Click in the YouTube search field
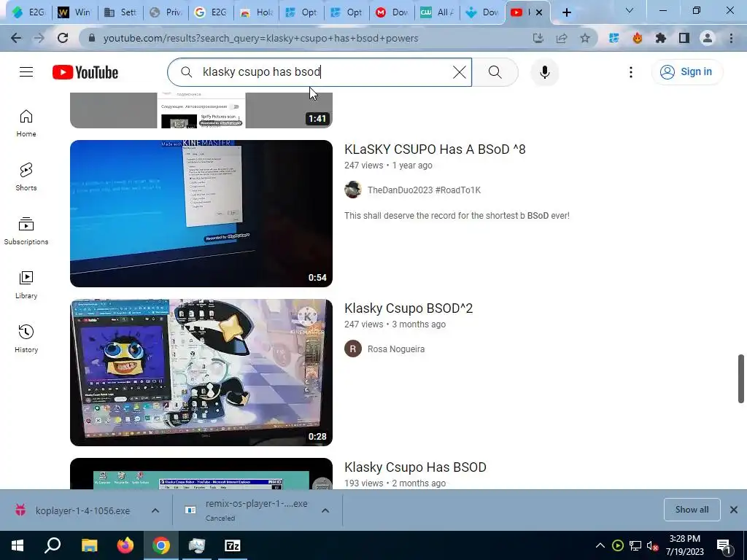The image size is (747, 560). tap(320, 72)
